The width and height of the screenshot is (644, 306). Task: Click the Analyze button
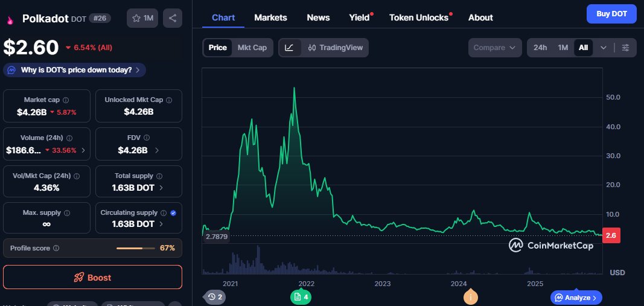[x=576, y=298]
